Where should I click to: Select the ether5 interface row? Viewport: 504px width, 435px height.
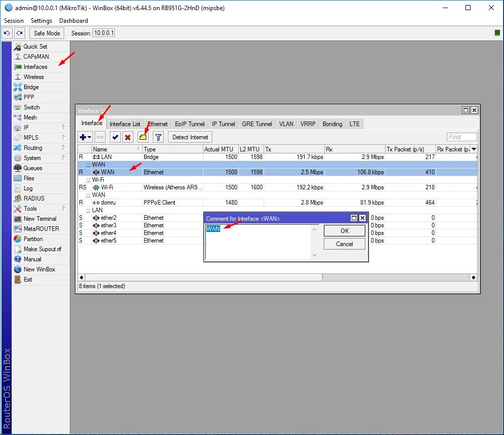pyautogui.click(x=277, y=241)
